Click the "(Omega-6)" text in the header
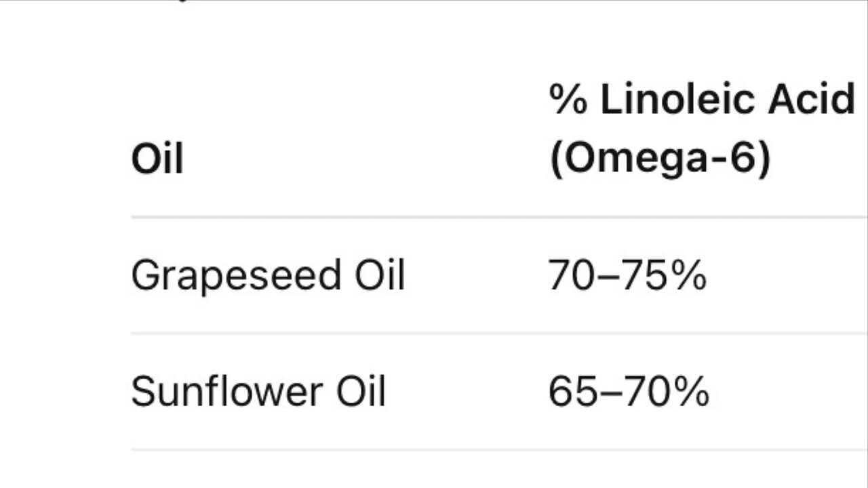Viewport: 868px width, 488px height. click(659, 160)
